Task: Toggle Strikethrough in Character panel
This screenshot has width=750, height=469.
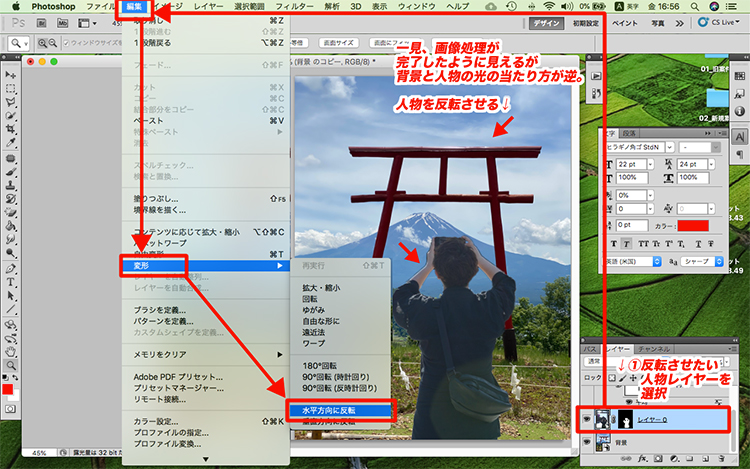Action: click(x=711, y=244)
